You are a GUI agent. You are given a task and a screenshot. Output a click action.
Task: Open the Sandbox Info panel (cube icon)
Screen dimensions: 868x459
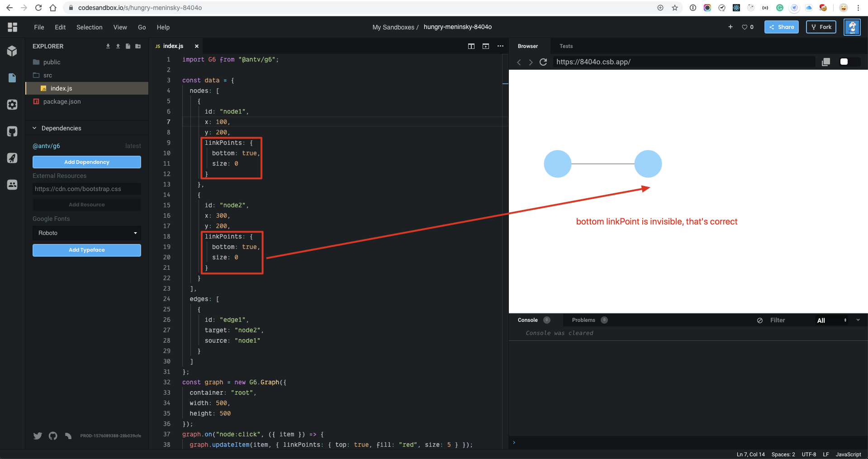pos(13,51)
